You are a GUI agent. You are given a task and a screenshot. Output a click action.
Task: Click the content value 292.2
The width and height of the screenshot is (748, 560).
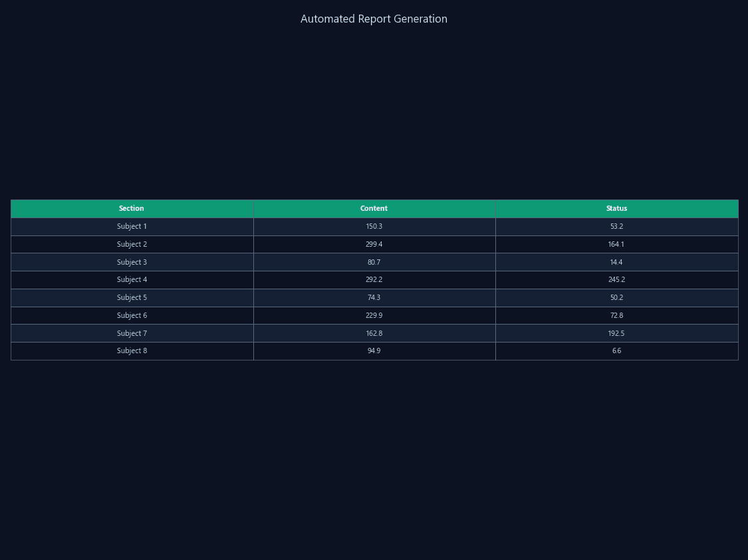(x=374, y=280)
